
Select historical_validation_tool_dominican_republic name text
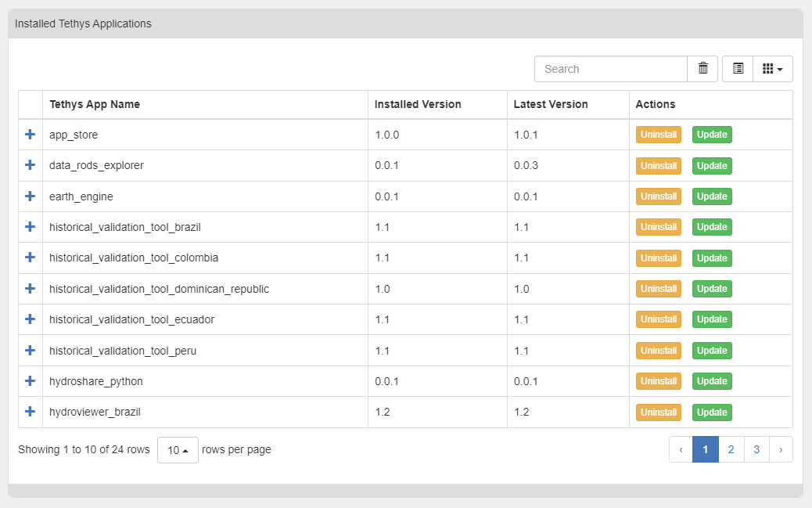click(159, 289)
